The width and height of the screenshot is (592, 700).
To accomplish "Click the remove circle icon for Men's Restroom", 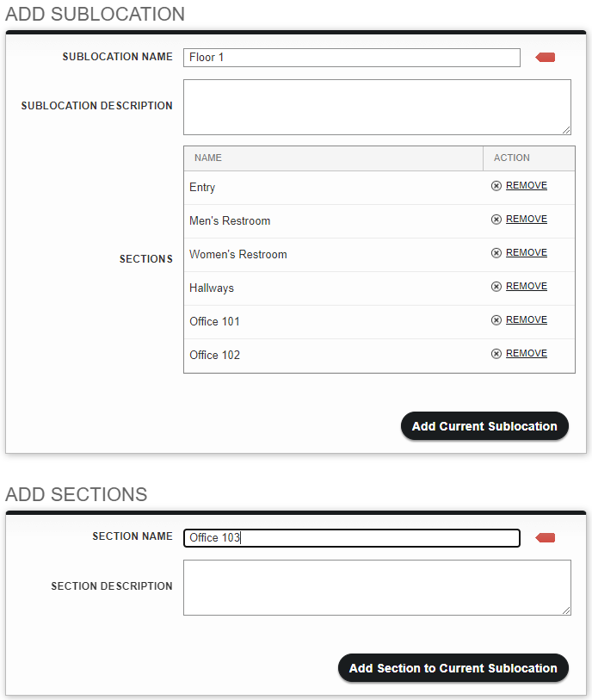I will pyautogui.click(x=496, y=220).
